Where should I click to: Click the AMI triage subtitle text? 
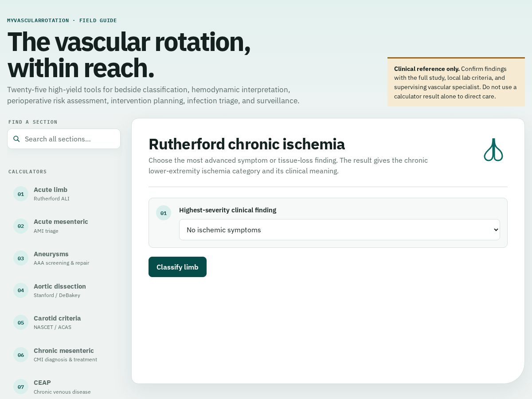tap(46, 231)
